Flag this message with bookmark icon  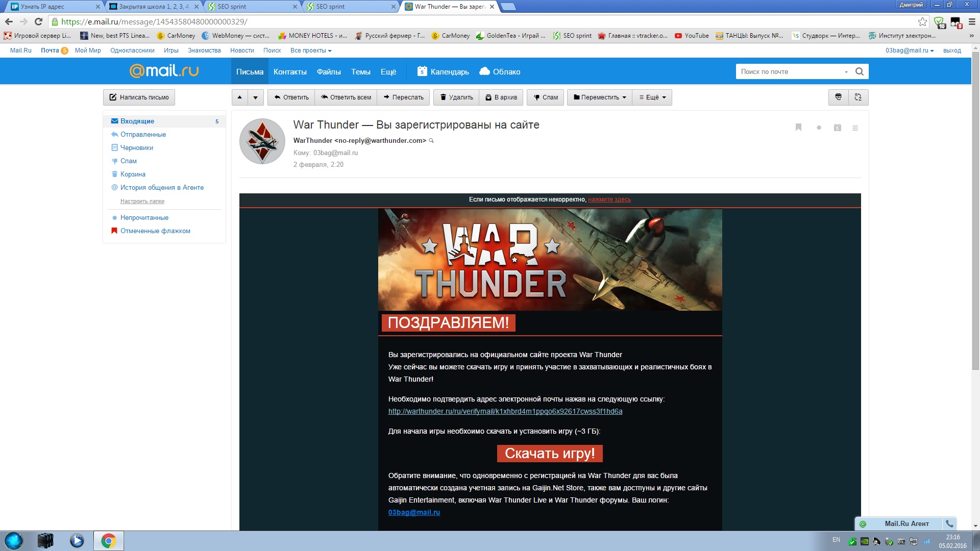[799, 128]
